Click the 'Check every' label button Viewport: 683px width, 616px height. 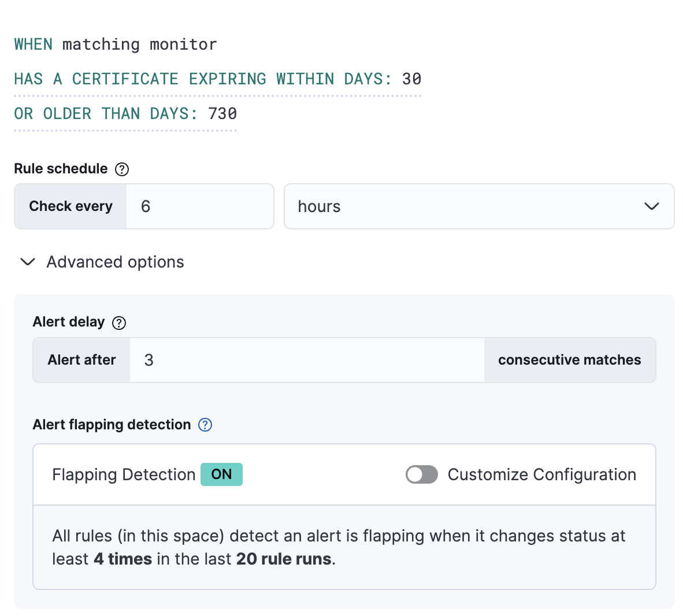pyautogui.click(x=70, y=206)
